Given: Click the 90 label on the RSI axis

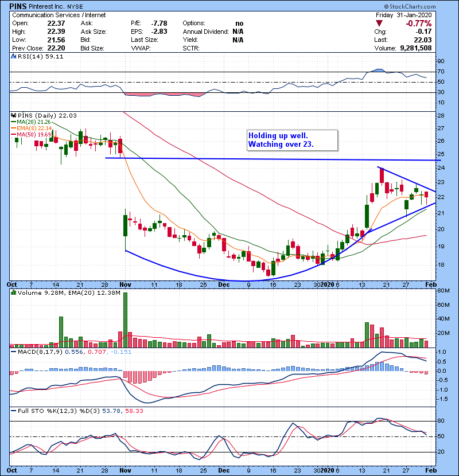Looking at the screenshot, I should click(441, 61).
